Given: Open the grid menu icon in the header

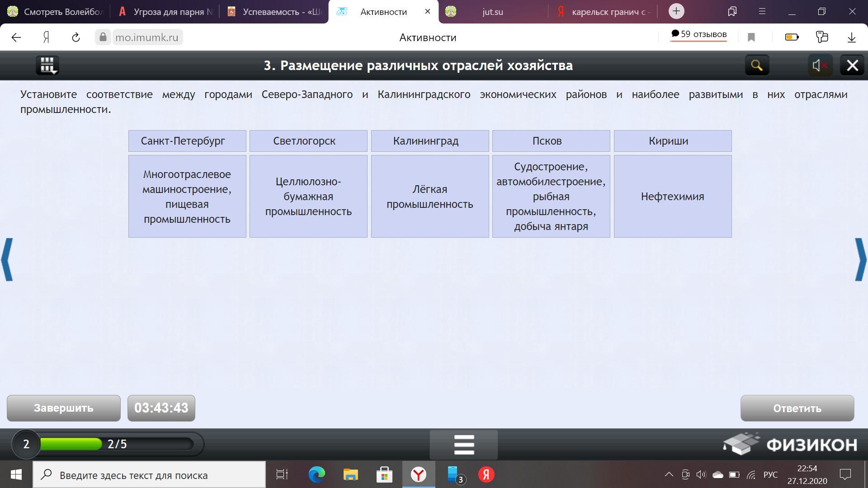Looking at the screenshot, I should pyautogui.click(x=47, y=66).
